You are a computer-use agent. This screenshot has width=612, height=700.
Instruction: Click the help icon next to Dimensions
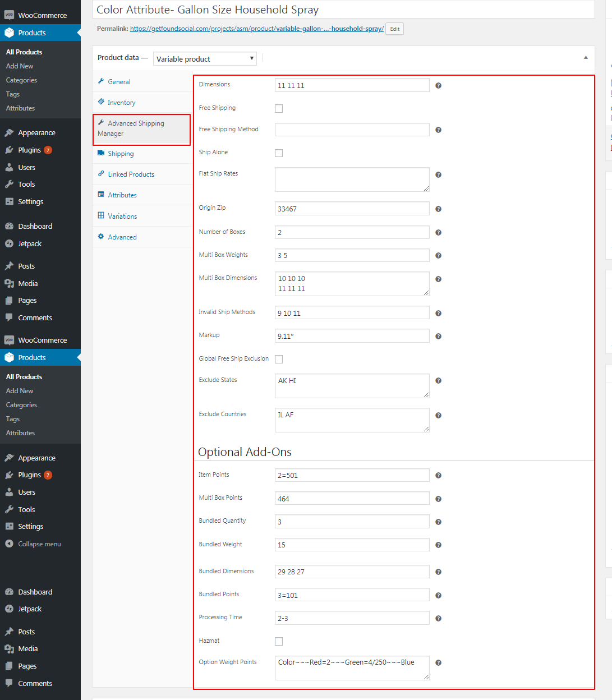pos(438,86)
